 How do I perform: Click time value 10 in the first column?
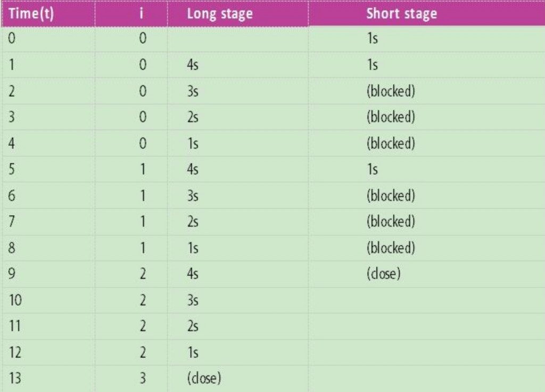pyautogui.click(x=16, y=301)
